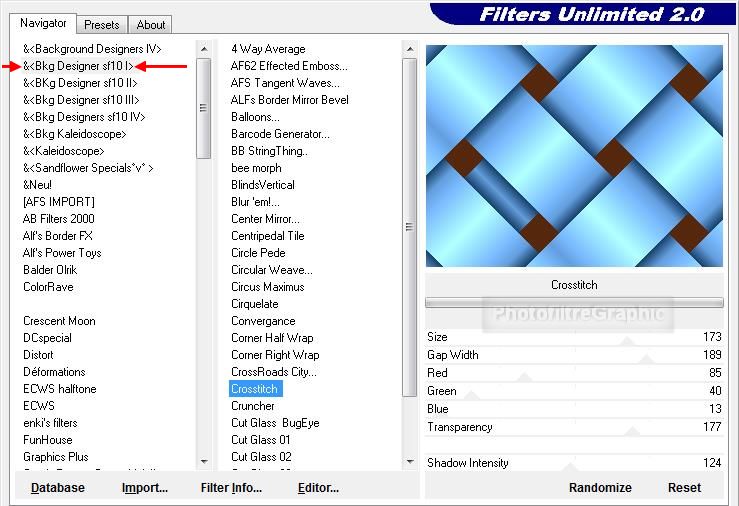Click the Shadow Intensity slider
The image size is (739, 506).
pyautogui.click(x=574, y=463)
